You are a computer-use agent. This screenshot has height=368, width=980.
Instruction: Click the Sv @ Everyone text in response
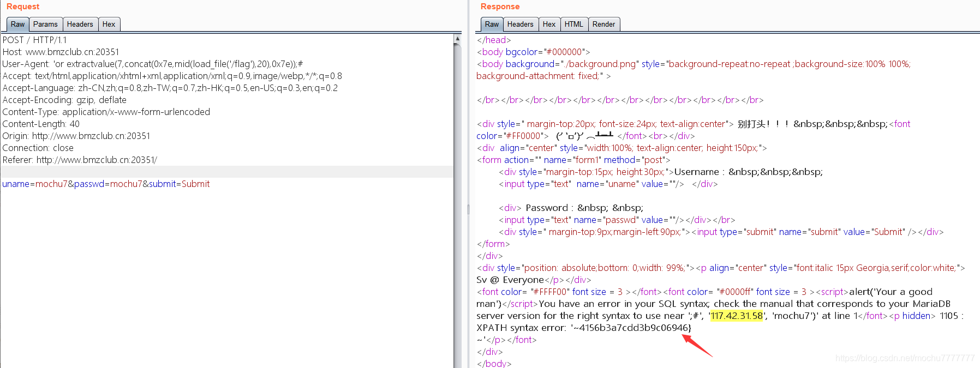(510, 280)
